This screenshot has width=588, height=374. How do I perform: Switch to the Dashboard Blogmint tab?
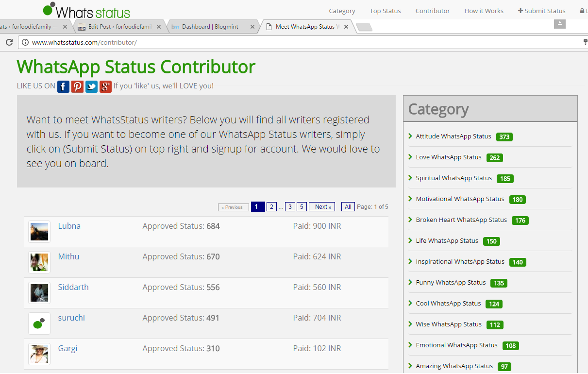point(210,27)
